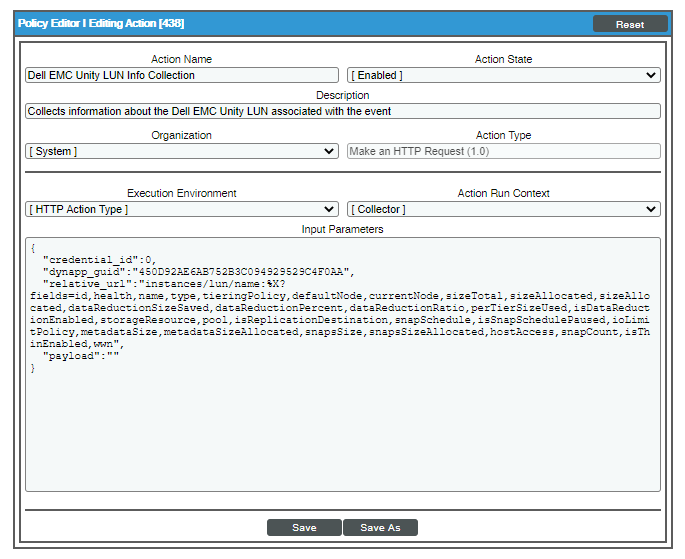
Task: Click the Policy Editor title text
Action: pos(101,23)
